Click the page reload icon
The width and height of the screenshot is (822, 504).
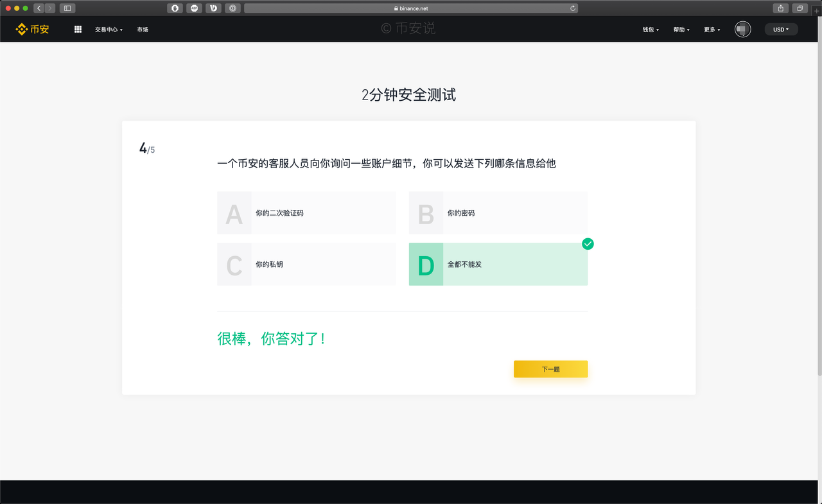tap(572, 8)
